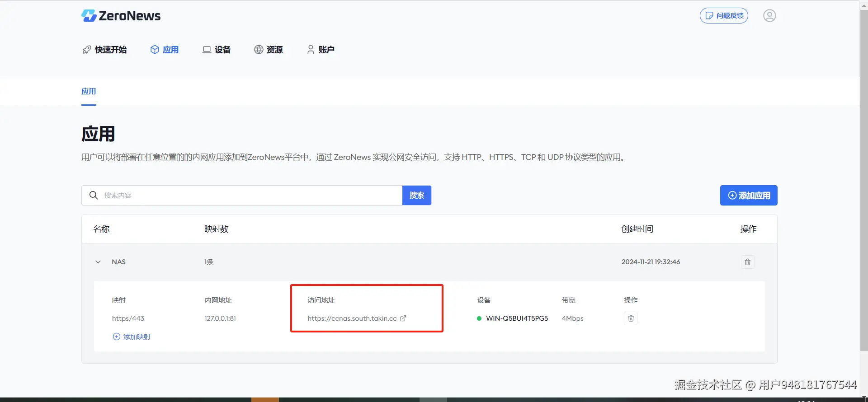
Task: Click the green online status dot
Action: click(x=479, y=318)
